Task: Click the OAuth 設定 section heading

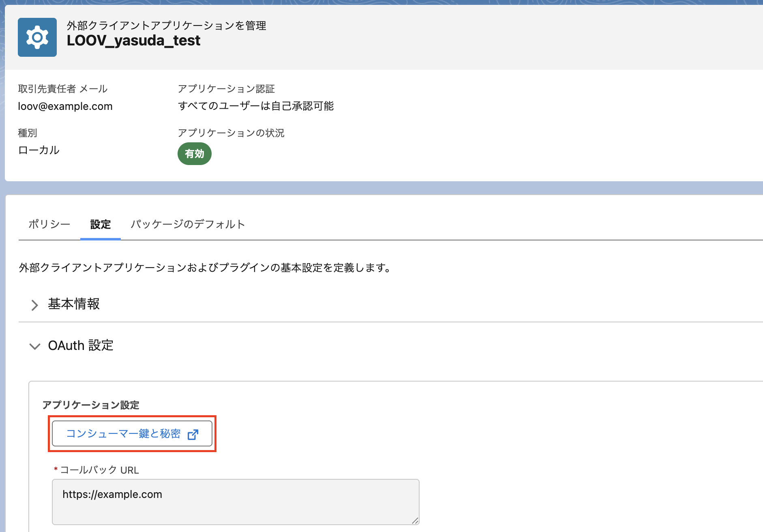Action: click(x=81, y=345)
